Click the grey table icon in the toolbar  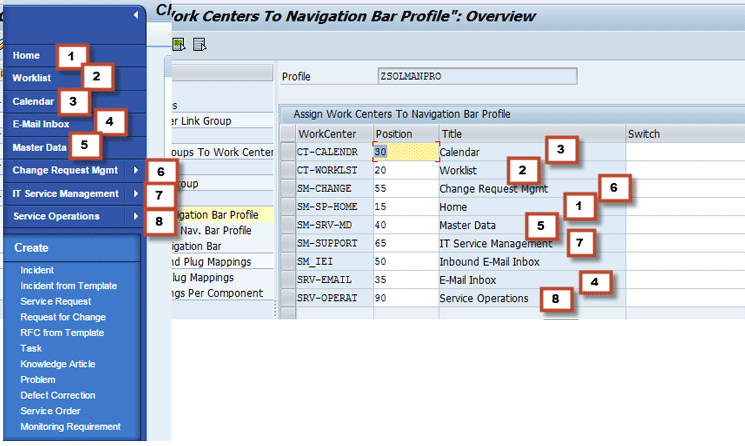pos(198,43)
